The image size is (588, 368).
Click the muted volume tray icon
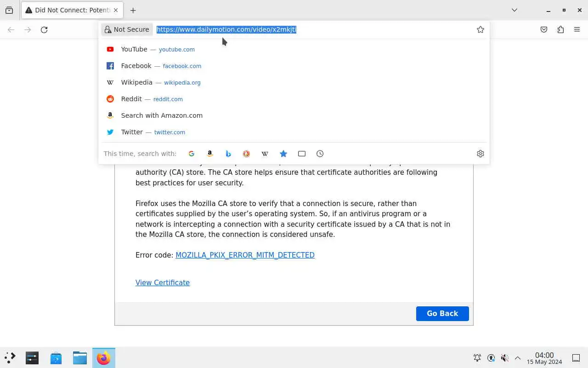(x=504, y=358)
